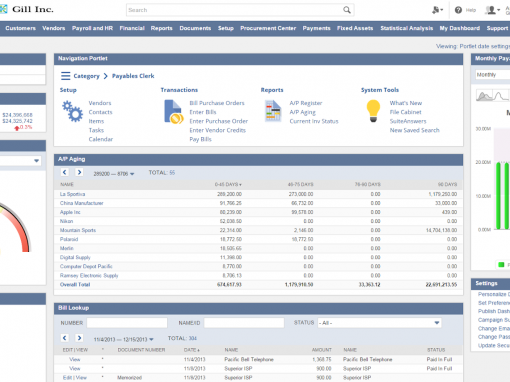
Task: Open the user profile avatar menu
Action: point(492,10)
